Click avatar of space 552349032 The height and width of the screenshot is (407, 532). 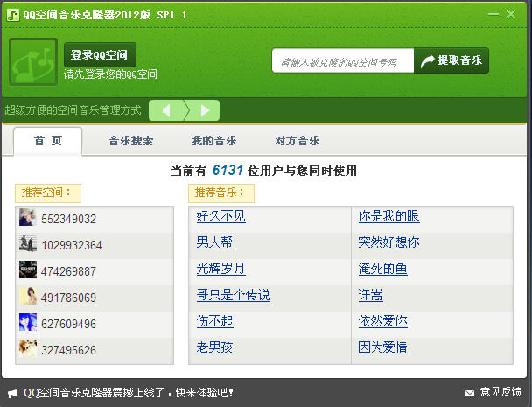[x=27, y=219]
